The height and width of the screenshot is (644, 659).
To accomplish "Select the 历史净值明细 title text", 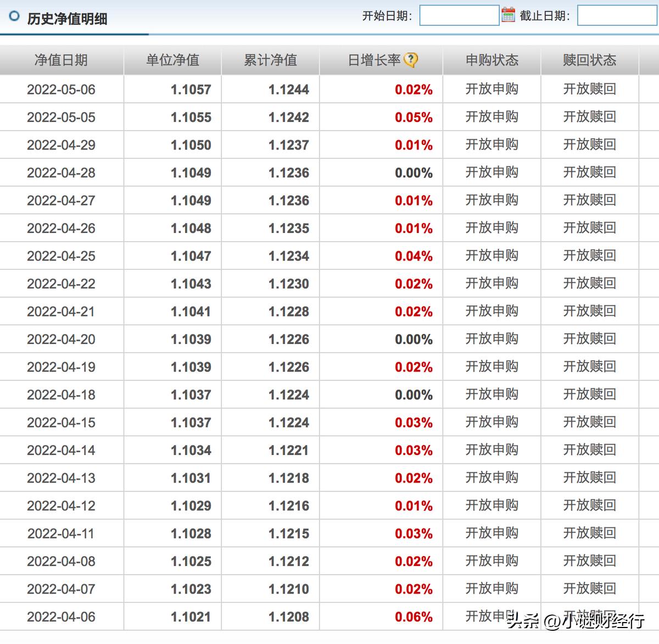I will (66, 18).
